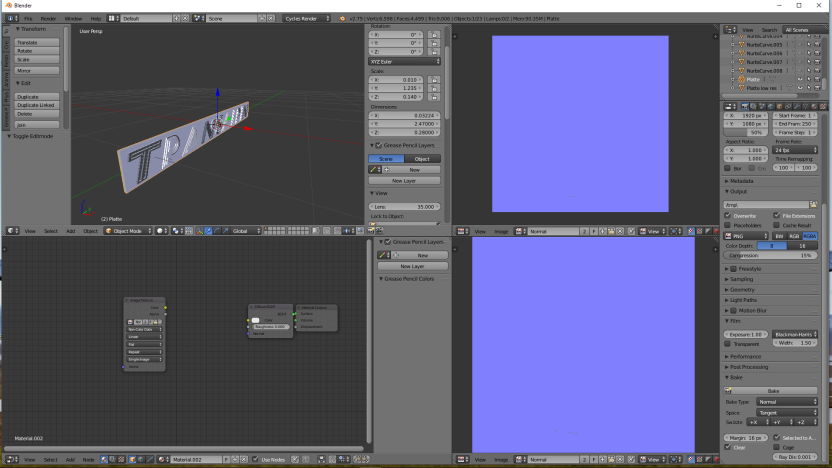Click the Duplicate Linked button
Viewport: 832px width, 468px height.
[x=37, y=105]
